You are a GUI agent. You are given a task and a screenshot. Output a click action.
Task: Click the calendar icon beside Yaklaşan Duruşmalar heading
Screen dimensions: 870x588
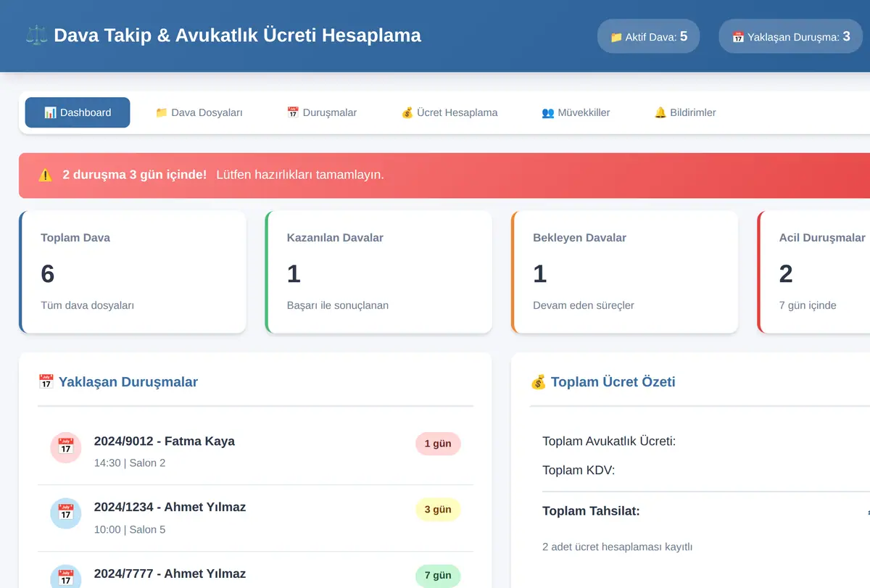point(46,381)
